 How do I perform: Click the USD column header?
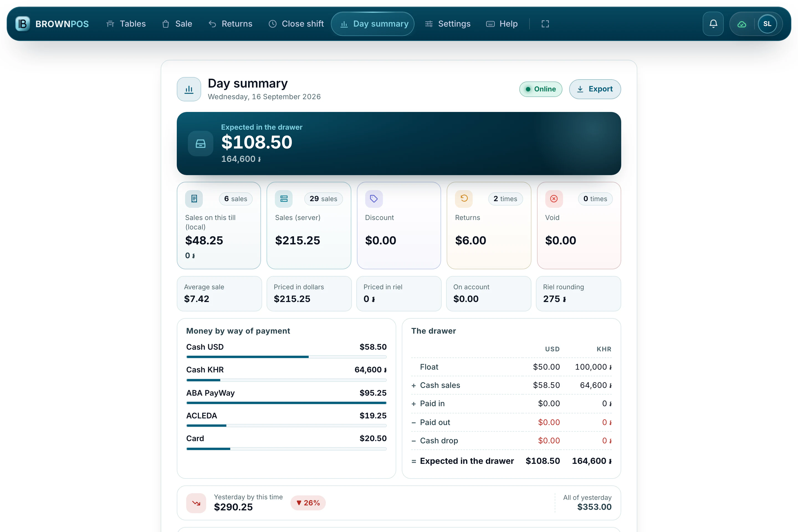[x=552, y=349]
